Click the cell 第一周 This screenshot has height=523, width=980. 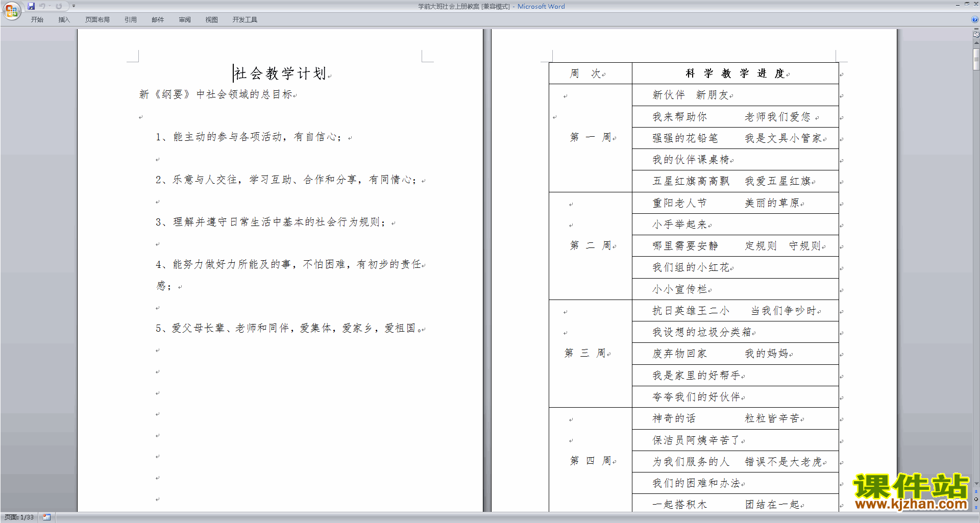[591, 137]
